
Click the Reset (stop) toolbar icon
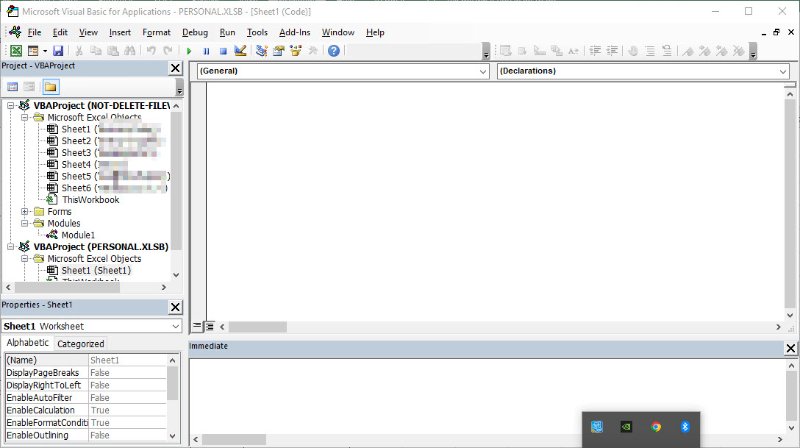click(222, 51)
